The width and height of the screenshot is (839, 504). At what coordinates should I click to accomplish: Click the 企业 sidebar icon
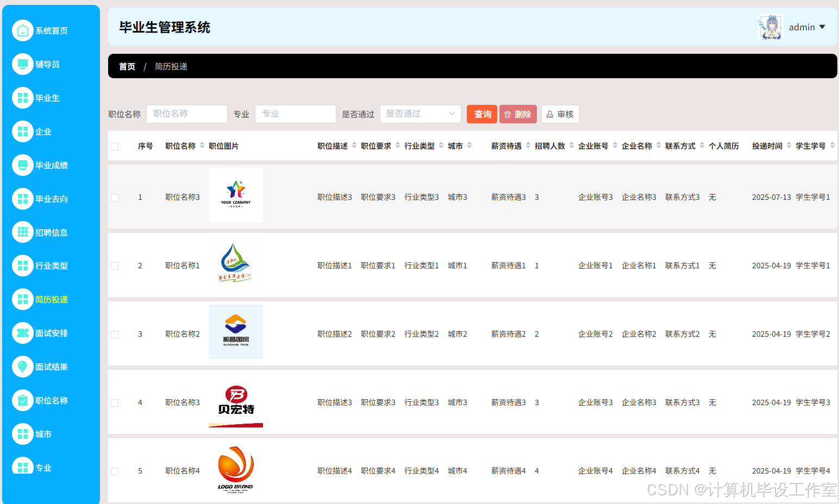point(23,131)
